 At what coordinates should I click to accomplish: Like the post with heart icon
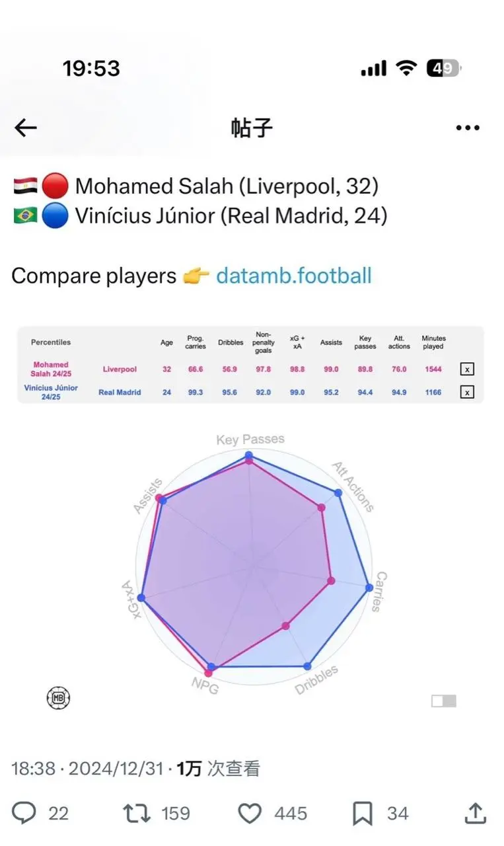click(x=250, y=813)
